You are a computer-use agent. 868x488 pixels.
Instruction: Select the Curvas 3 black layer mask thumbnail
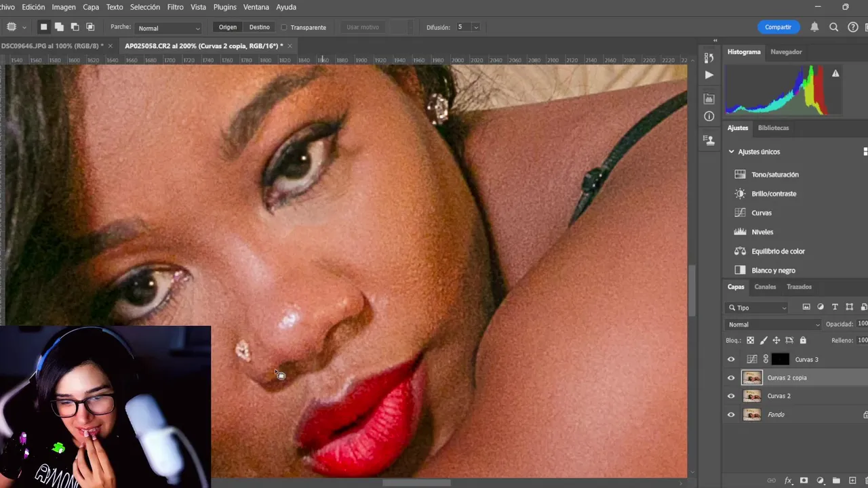[781, 359]
